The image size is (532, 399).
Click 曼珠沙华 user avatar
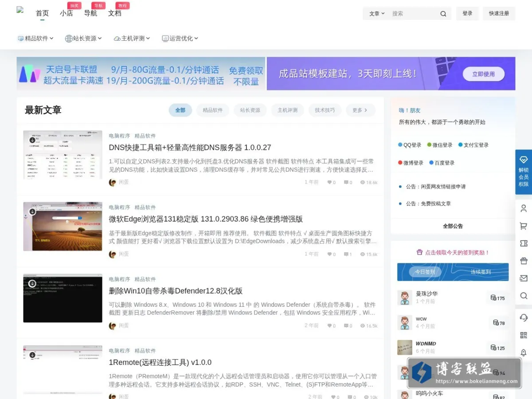[405, 297]
